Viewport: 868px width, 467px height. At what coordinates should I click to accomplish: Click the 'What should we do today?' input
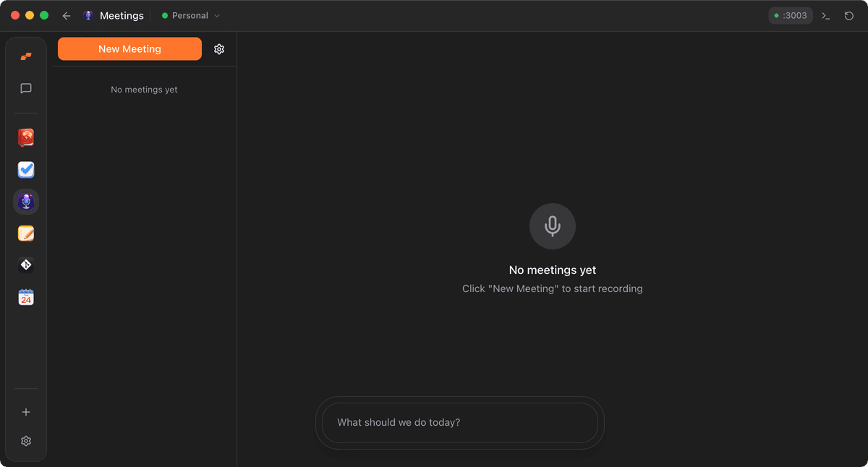(459, 422)
